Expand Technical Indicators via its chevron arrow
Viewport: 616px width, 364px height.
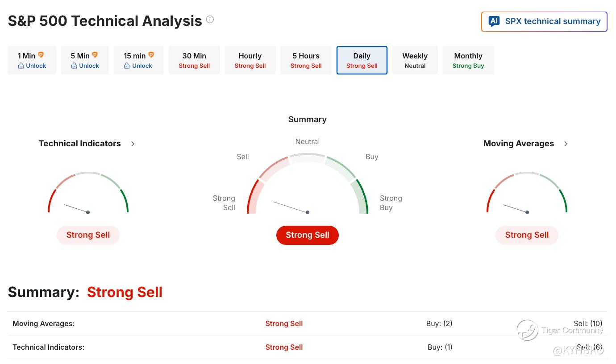point(133,144)
